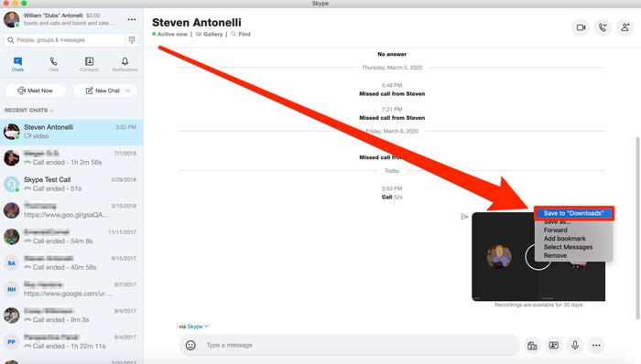Record a voice message with microphone
Image resolution: width=641 pixels, height=364 pixels.
[575, 346]
